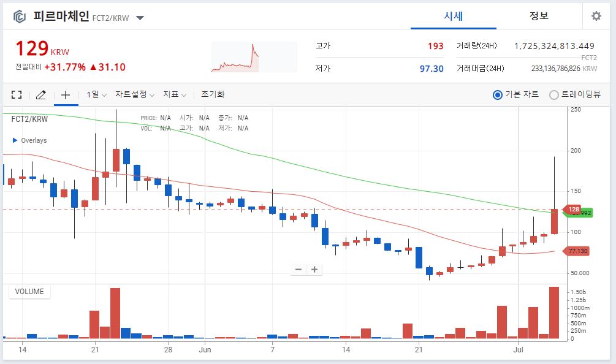Image resolution: width=616 pixels, height=364 pixels.
Task: Click the VOLUME label button
Action: pos(29,292)
